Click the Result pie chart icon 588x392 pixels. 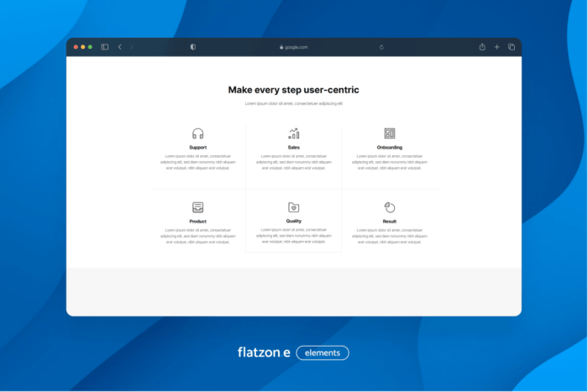[390, 207]
